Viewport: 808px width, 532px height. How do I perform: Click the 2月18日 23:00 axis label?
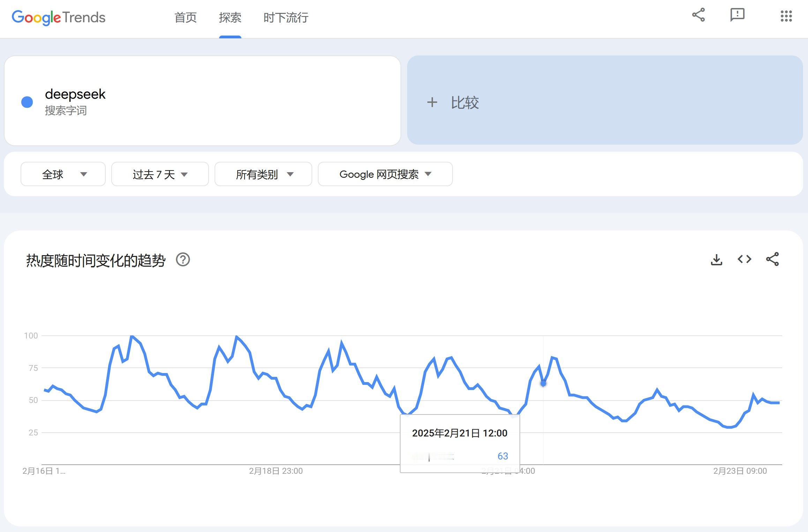click(276, 471)
